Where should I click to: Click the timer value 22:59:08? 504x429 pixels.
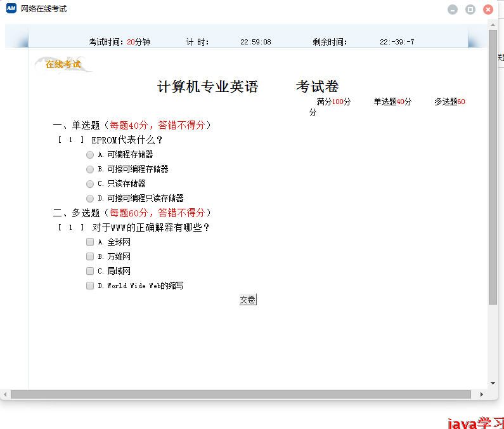pos(255,42)
